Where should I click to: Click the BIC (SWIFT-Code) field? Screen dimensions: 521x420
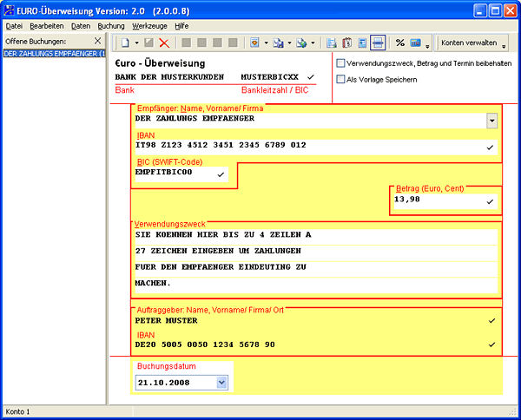click(x=181, y=174)
